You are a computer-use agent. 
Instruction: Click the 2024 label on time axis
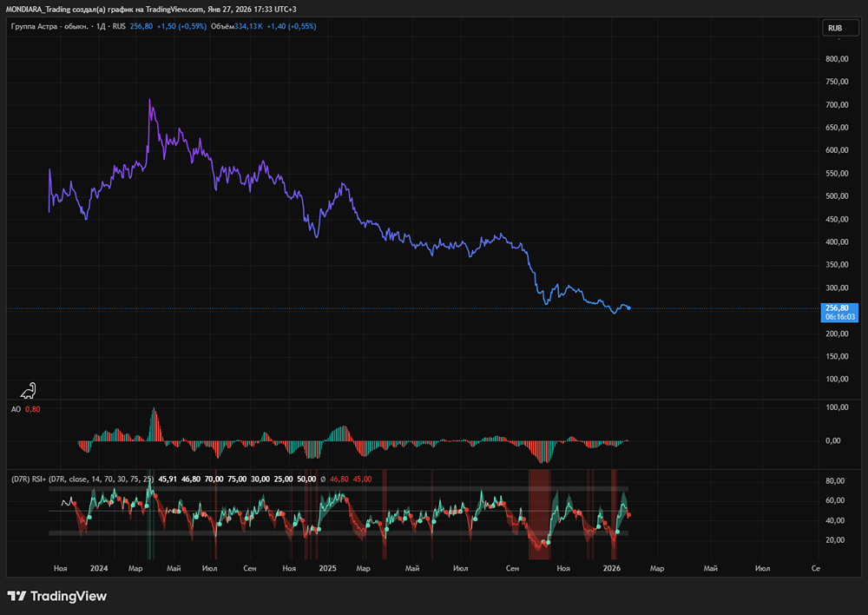coord(99,568)
